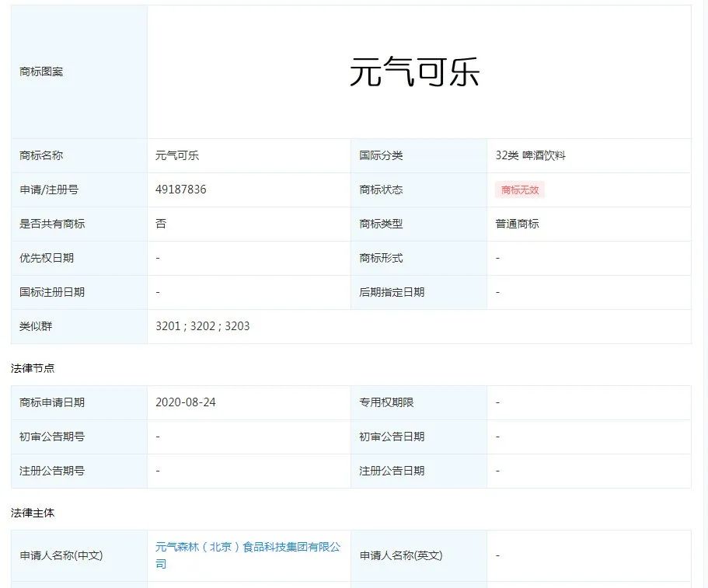Click the 注册公告期号 field label
Screen dimensions: 708x588
point(52,471)
